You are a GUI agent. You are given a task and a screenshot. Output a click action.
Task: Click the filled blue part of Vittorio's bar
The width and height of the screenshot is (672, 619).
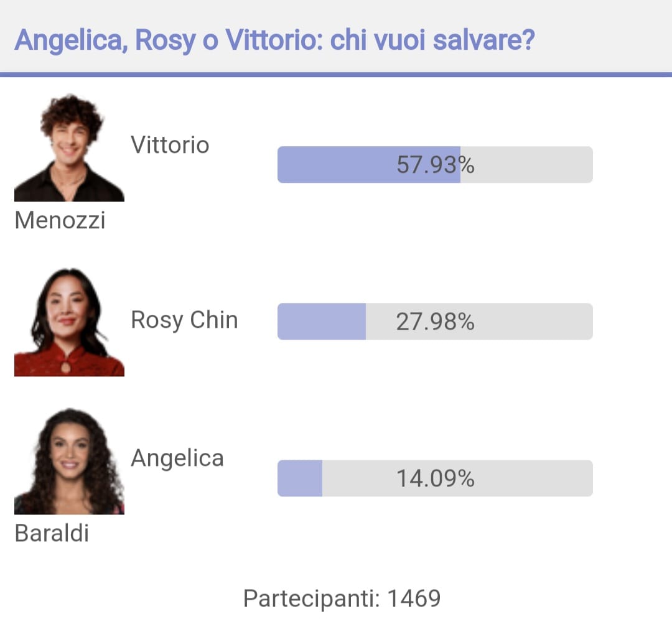coord(369,165)
